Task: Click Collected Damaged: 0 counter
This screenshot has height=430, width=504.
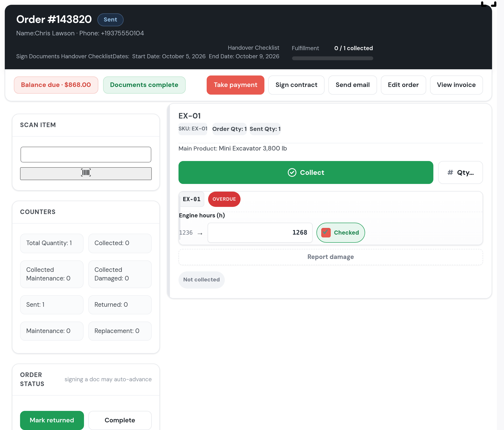Action: pyautogui.click(x=120, y=274)
